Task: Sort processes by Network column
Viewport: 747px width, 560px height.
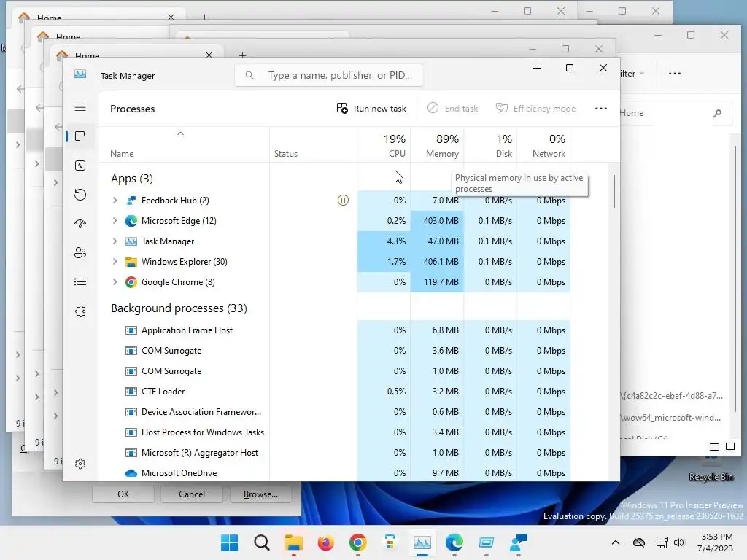Action: click(x=543, y=145)
